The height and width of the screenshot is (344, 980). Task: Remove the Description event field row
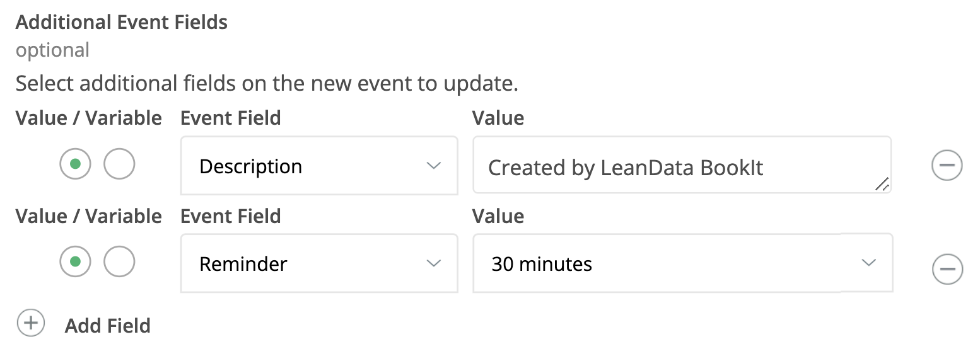click(947, 166)
